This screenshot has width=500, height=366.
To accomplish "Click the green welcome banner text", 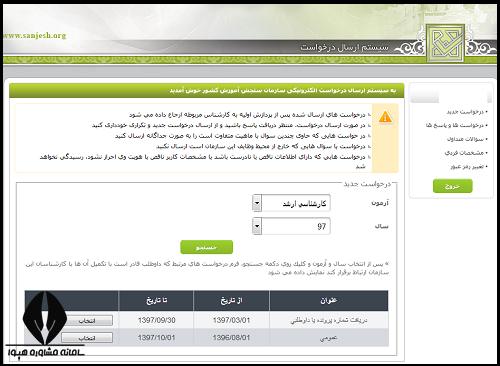I will [283, 91].
